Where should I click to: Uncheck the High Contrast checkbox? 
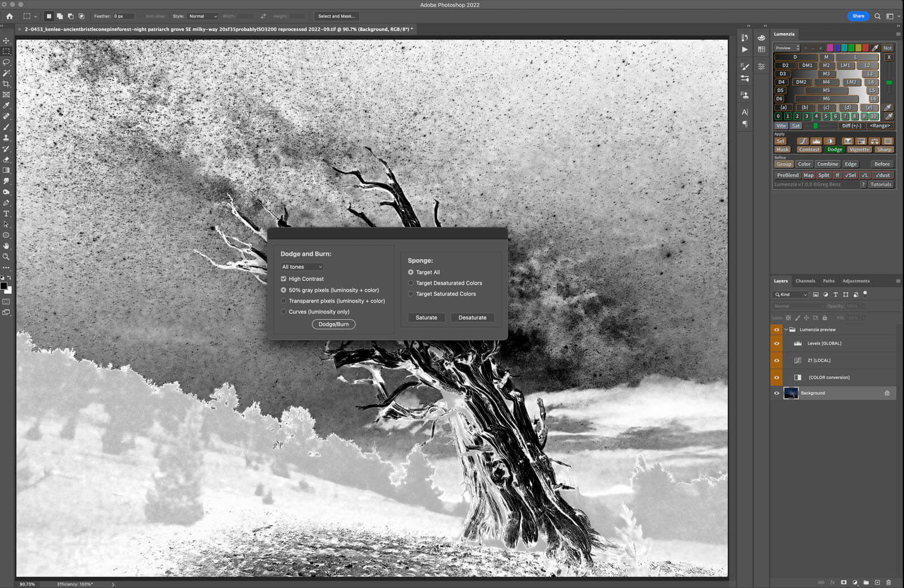[284, 279]
